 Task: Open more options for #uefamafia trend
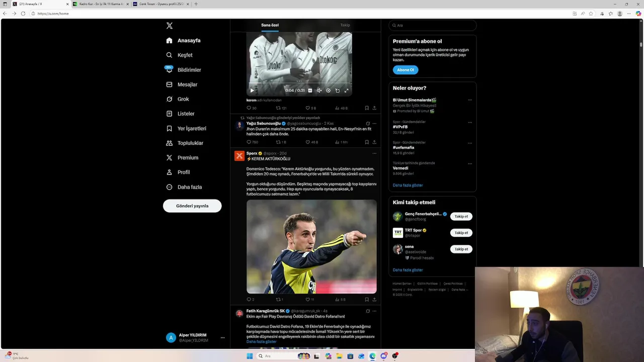470,143
